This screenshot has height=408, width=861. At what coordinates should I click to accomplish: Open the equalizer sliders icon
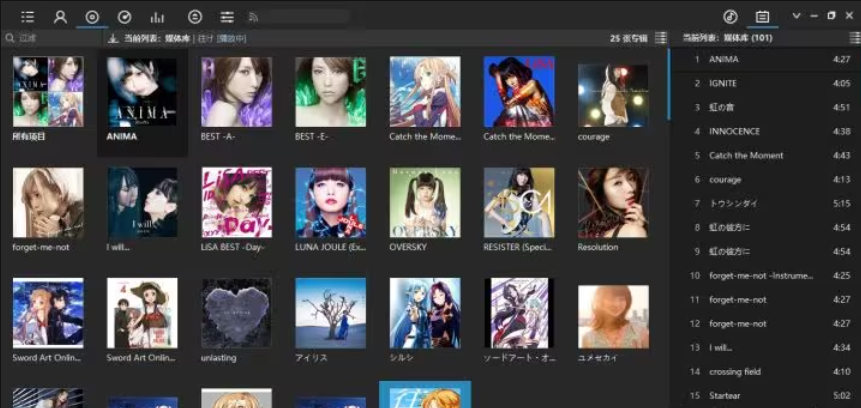pyautogui.click(x=227, y=17)
